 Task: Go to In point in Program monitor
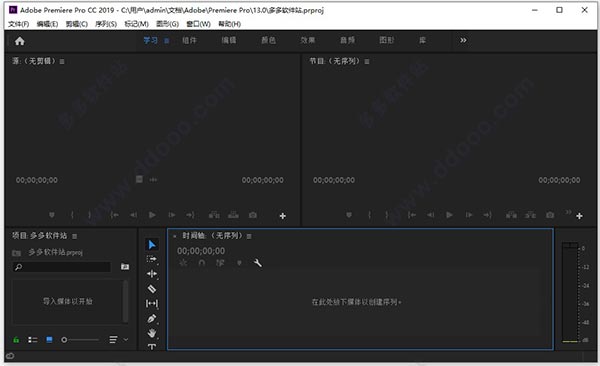pyautogui.click(x=411, y=215)
